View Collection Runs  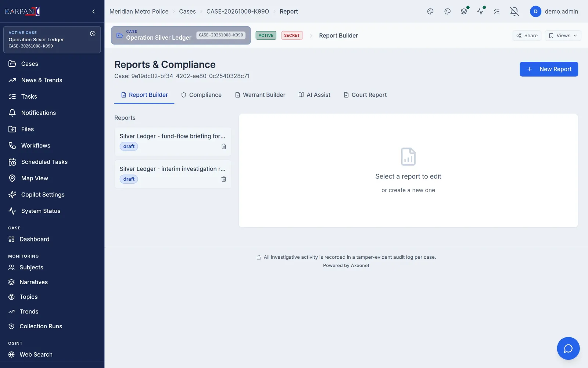coord(52,326)
